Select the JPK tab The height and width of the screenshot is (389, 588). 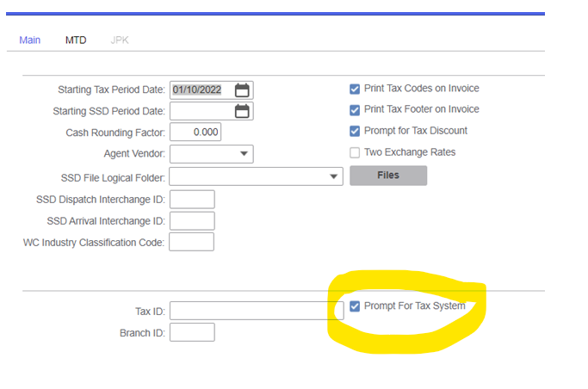tap(119, 40)
